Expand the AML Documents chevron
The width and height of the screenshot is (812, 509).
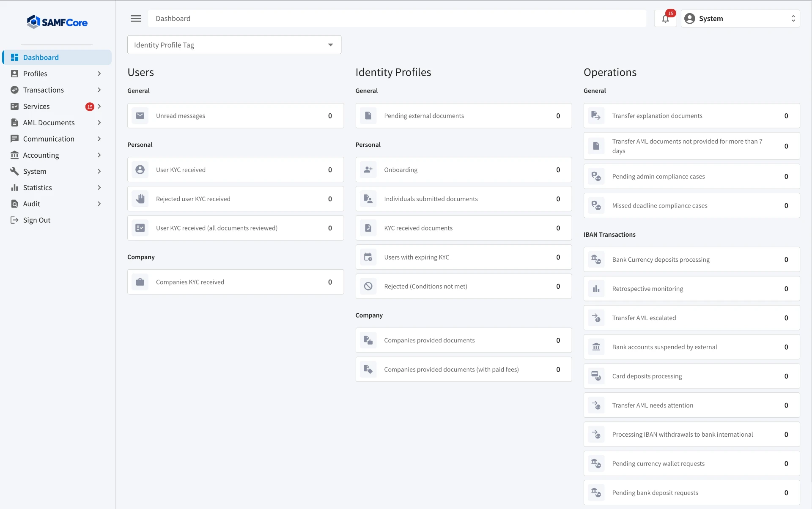[x=99, y=123]
